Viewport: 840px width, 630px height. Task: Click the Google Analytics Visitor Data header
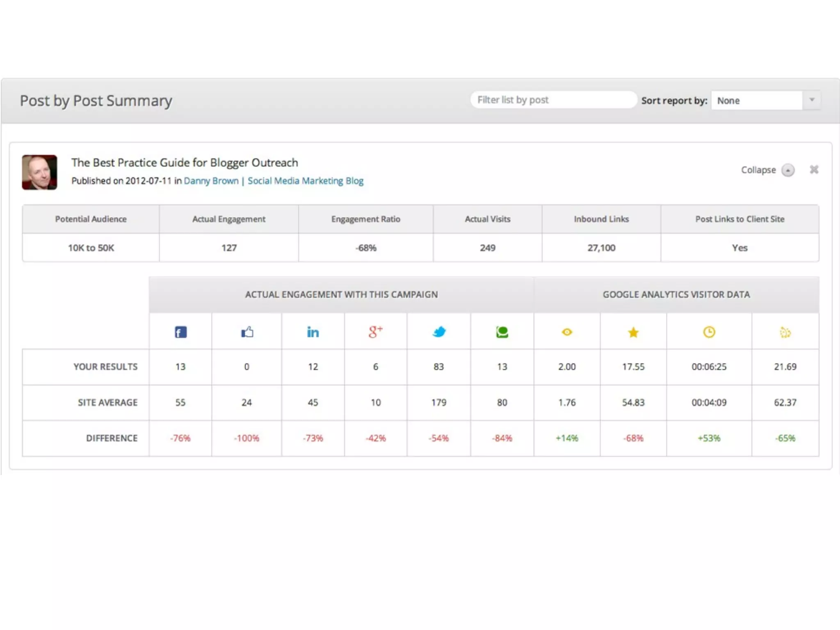676,294
